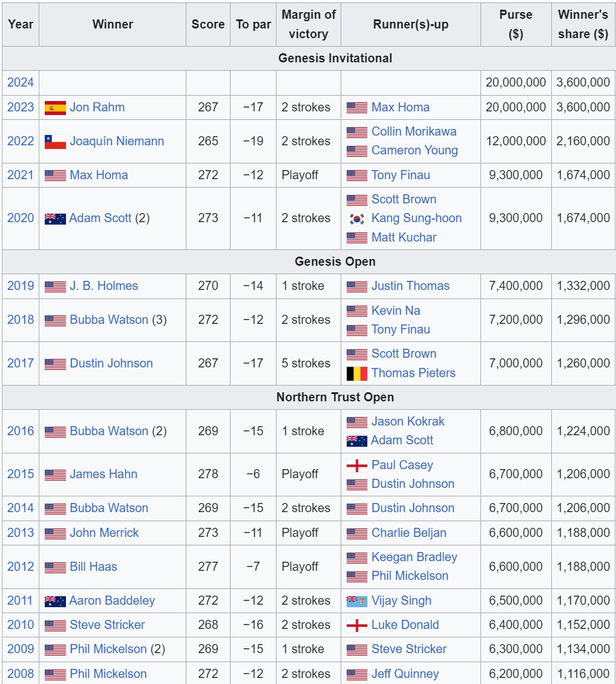The image size is (616, 684).
Task: Click the Fiji flag beside Vijay Singh
Action: pos(356,601)
